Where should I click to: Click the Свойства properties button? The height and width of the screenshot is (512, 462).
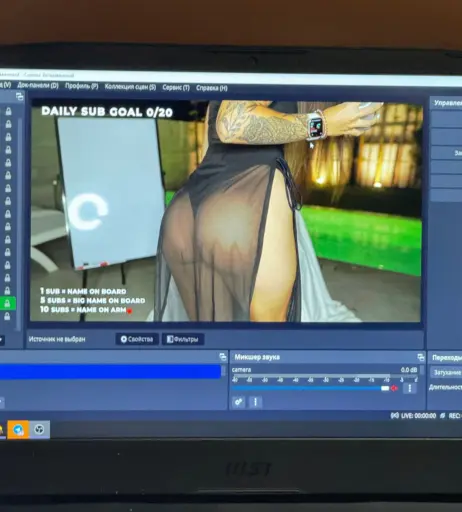[x=137, y=339]
